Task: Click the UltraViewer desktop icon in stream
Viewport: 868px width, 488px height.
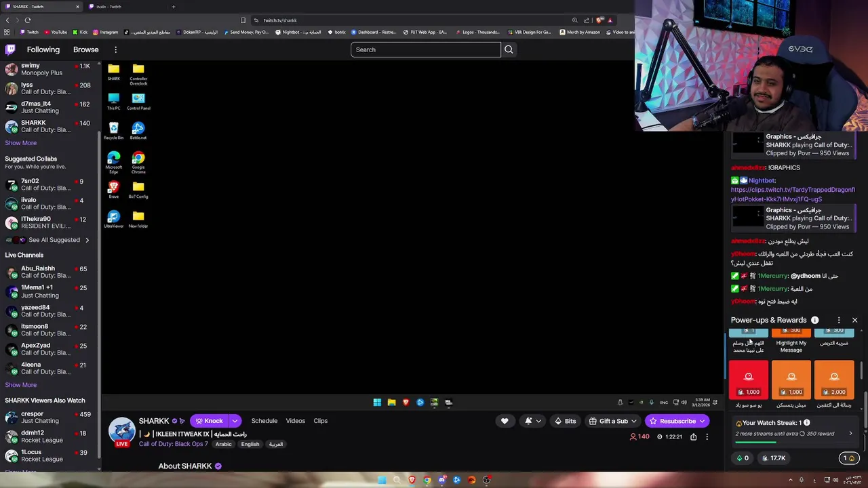Action: (x=113, y=219)
